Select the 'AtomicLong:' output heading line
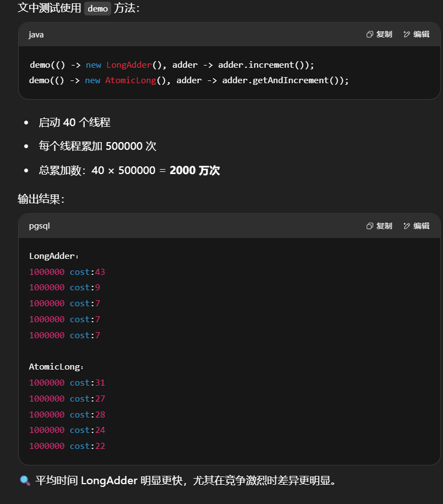 [56, 367]
